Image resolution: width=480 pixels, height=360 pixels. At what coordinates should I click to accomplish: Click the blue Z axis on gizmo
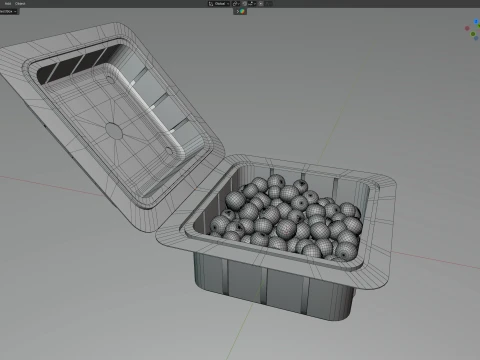pyautogui.click(x=476, y=21)
